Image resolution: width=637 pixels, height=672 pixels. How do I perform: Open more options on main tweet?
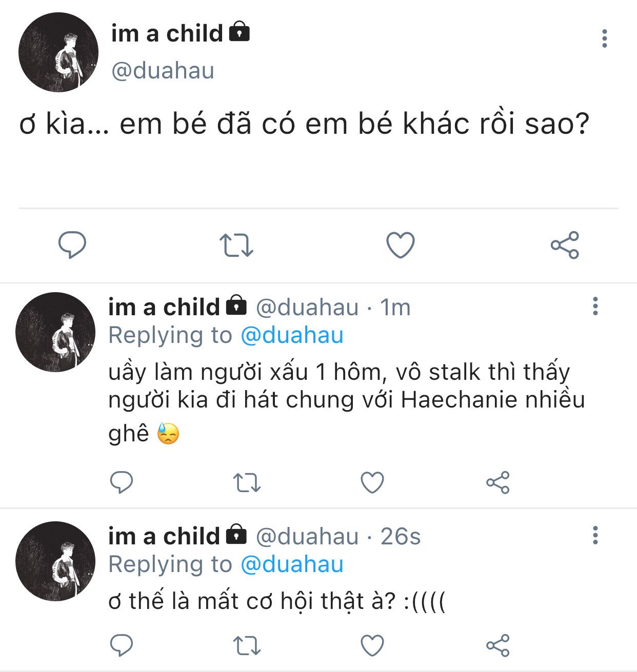[605, 39]
